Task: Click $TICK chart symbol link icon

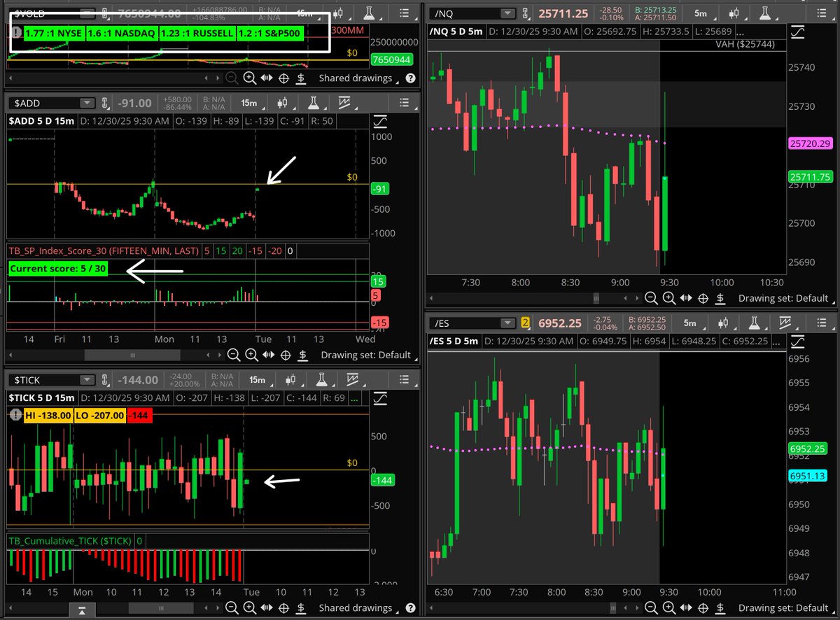Action: 105,381
